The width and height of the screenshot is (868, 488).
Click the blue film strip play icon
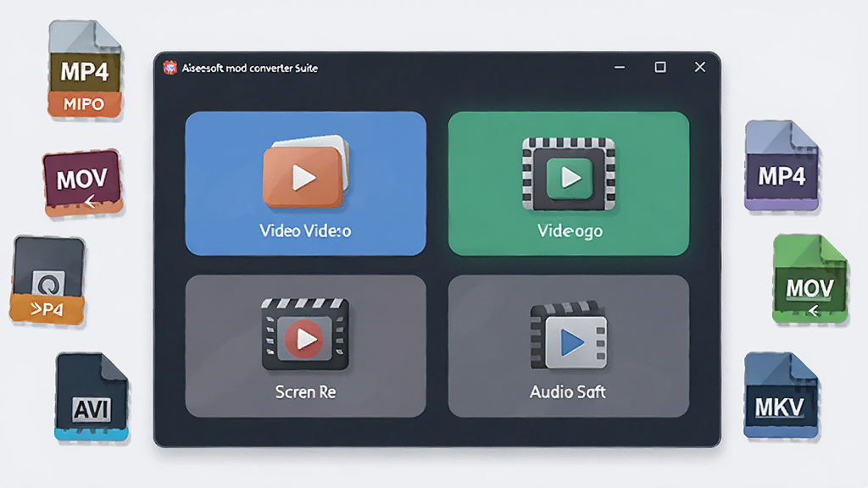pos(569,335)
